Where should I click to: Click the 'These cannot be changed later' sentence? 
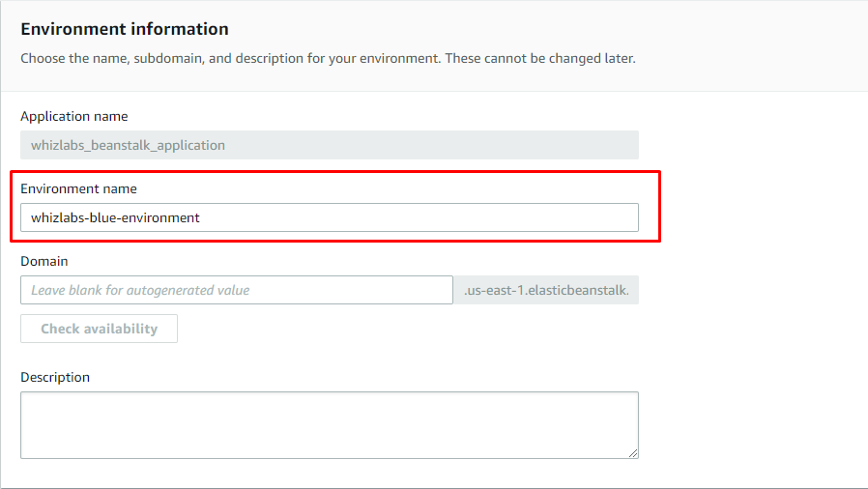point(540,58)
